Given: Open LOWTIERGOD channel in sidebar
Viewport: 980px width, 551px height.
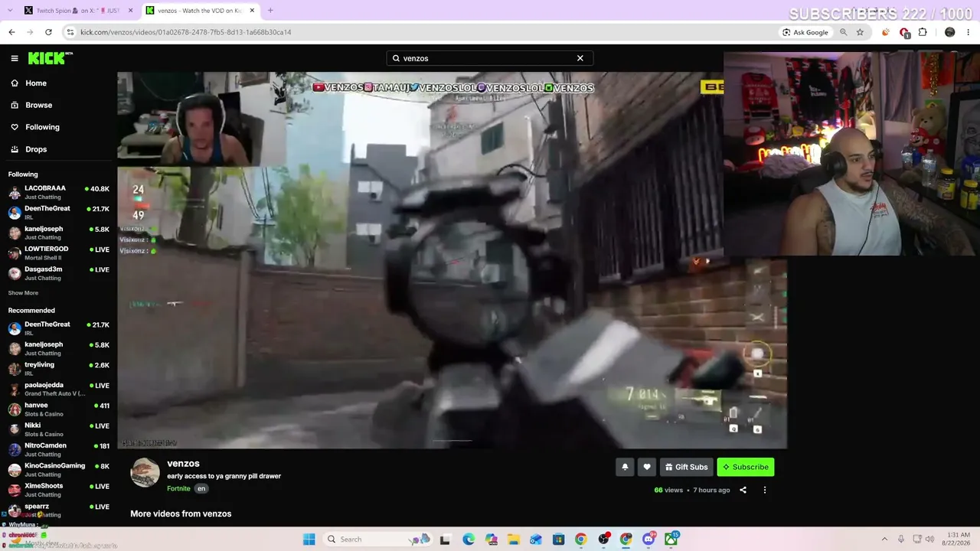Looking at the screenshot, I should coord(59,253).
